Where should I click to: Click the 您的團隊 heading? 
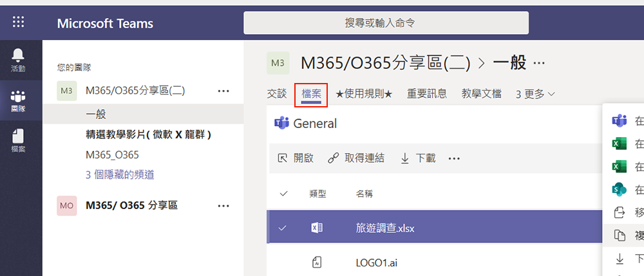[74, 68]
